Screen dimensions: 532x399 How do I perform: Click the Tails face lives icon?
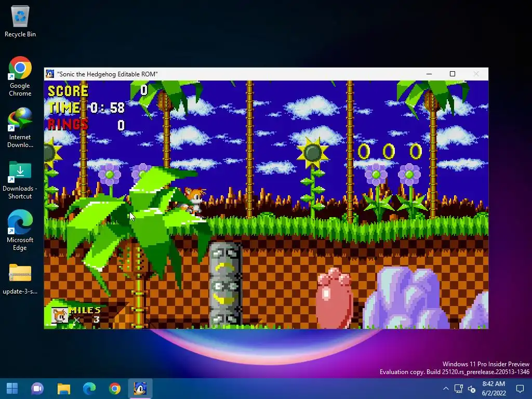point(59,315)
